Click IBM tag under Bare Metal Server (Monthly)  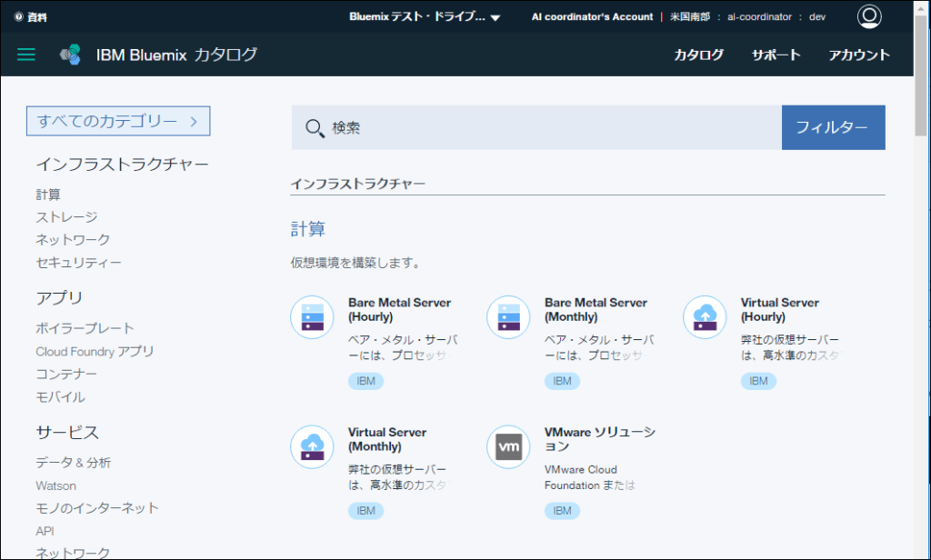coord(562,381)
